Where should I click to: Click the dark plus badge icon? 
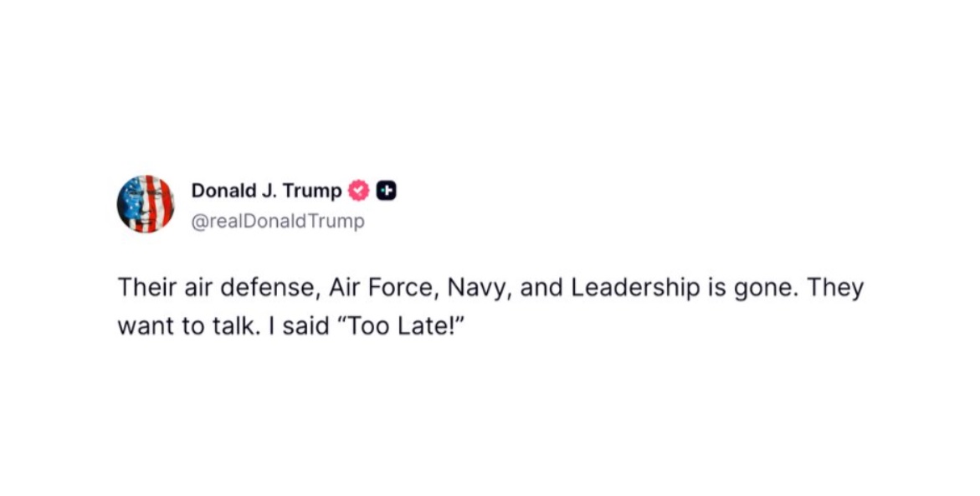coord(386,191)
